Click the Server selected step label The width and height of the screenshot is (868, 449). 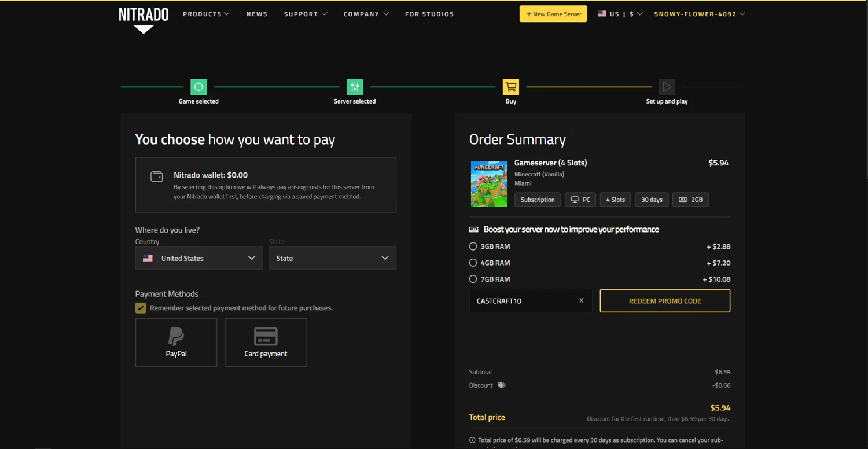pyautogui.click(x=355, y=101)
